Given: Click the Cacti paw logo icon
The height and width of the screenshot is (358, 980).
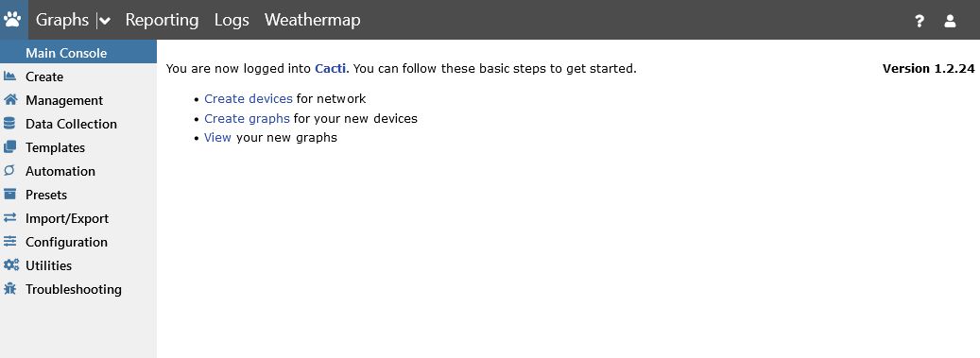Looking at the screenshot, I should [x=12, y=20].
